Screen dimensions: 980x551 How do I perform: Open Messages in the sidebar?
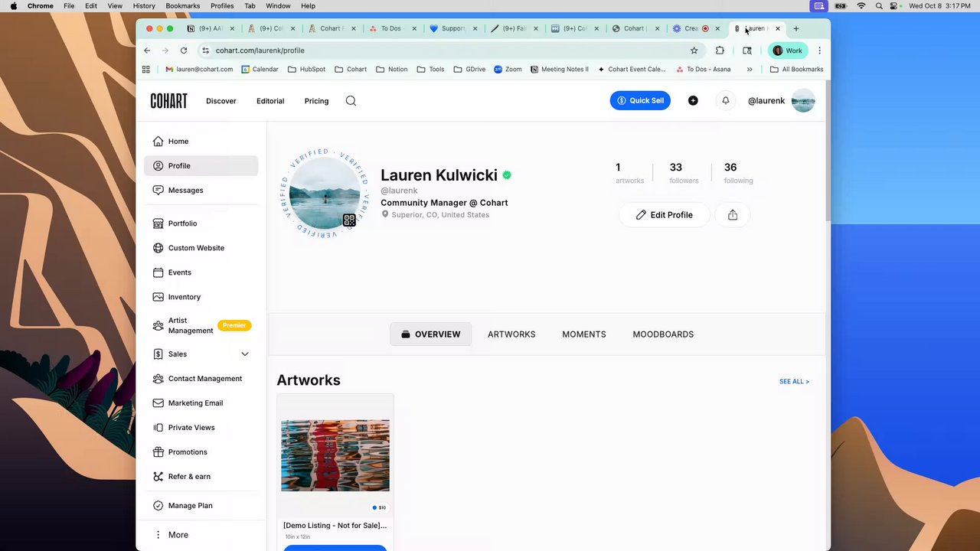coord(201,190)
